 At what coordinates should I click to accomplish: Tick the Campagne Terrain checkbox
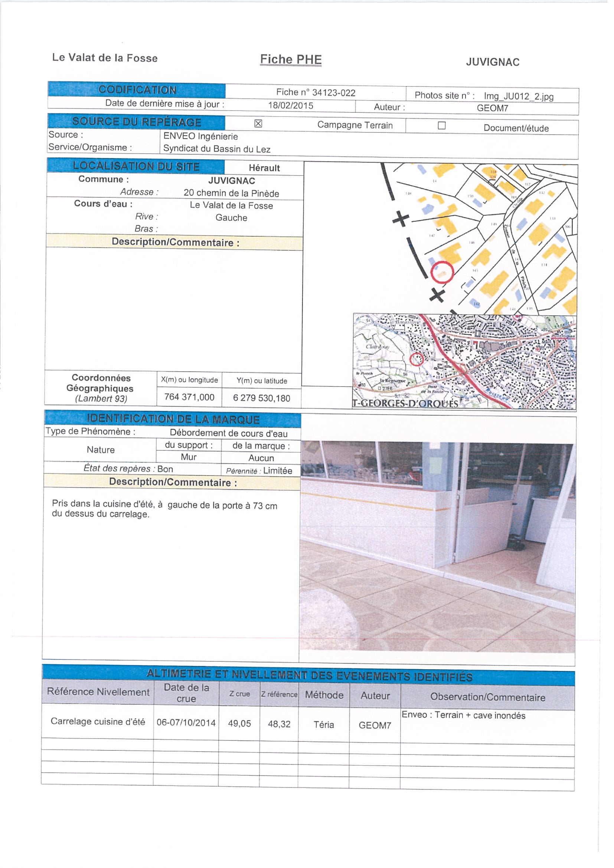point(258,124)
